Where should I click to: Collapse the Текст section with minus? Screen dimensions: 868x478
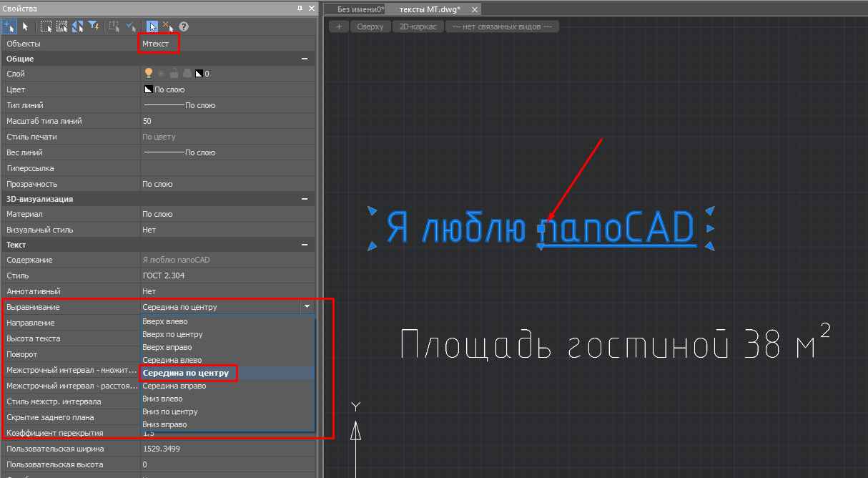click(305, 245)
